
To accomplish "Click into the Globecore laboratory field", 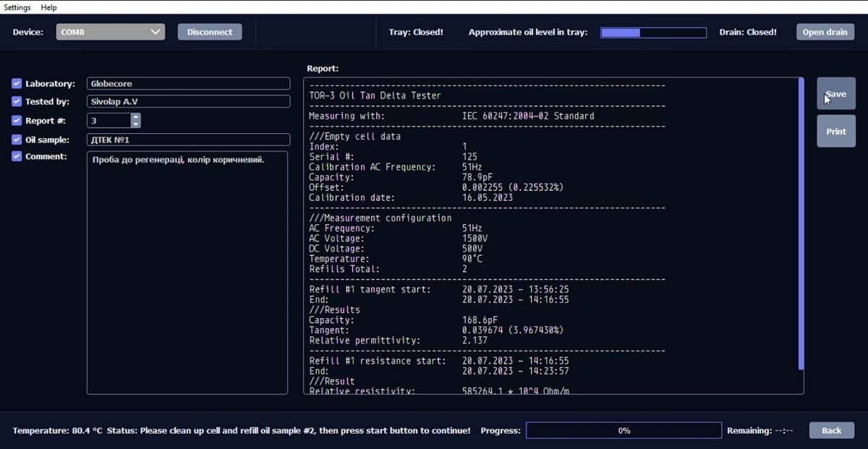I will [188, 84].
